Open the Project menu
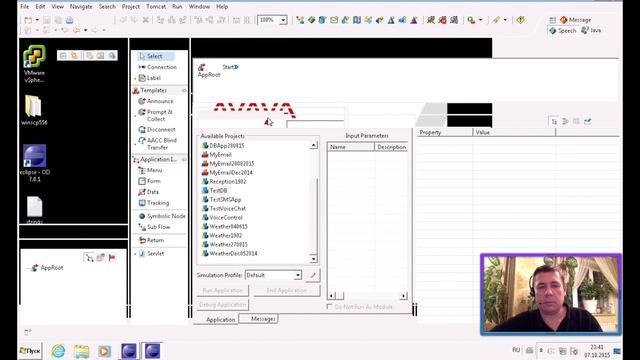This screenshot has width=640, height=360. point(131,7)
